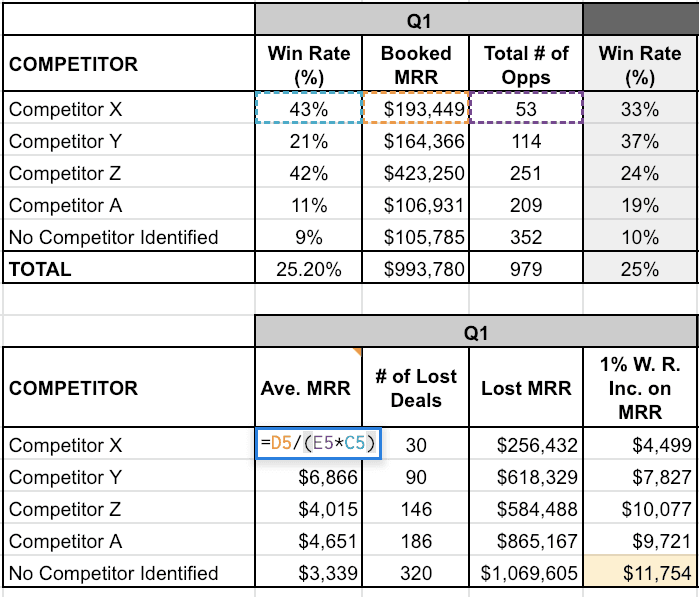Select the Total Opps cell showing 53
This screenshot has height=597, width=699.
[x=526, y=109]
